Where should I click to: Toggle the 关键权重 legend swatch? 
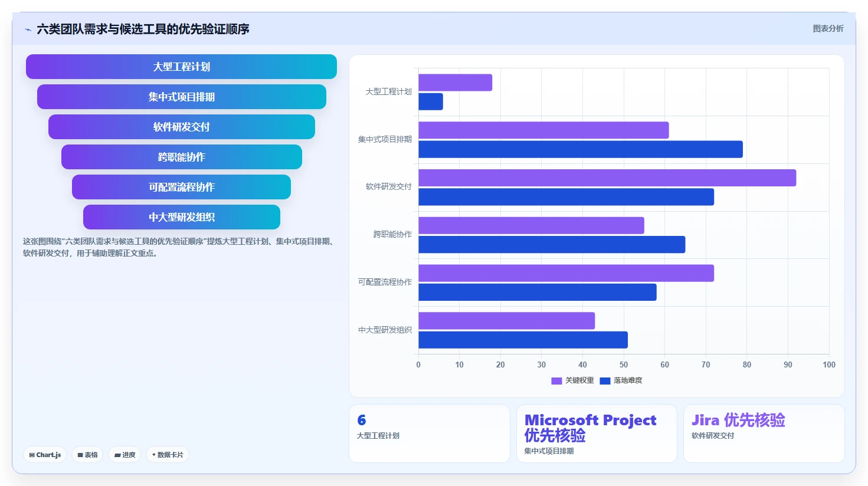coord(556,381)
